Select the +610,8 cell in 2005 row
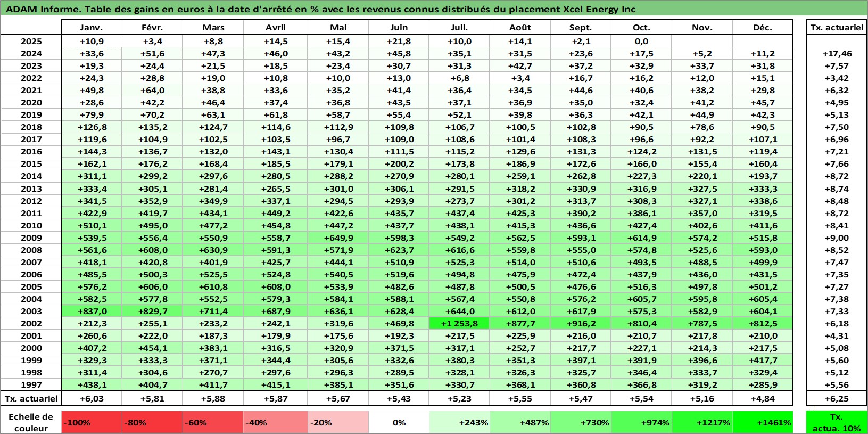The image size is (868, 434). point(213,286)
